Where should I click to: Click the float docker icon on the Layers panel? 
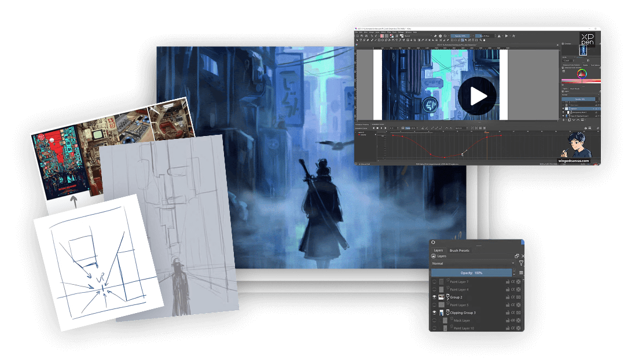516,256
